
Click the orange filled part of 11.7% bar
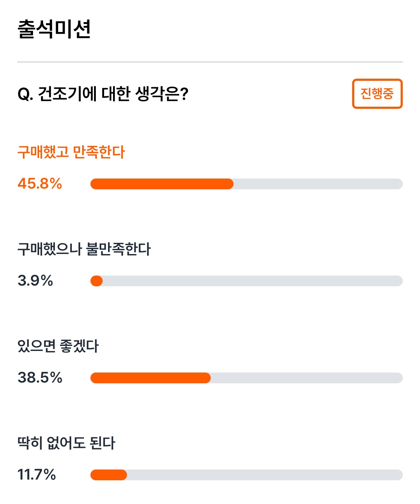point(109,475)
